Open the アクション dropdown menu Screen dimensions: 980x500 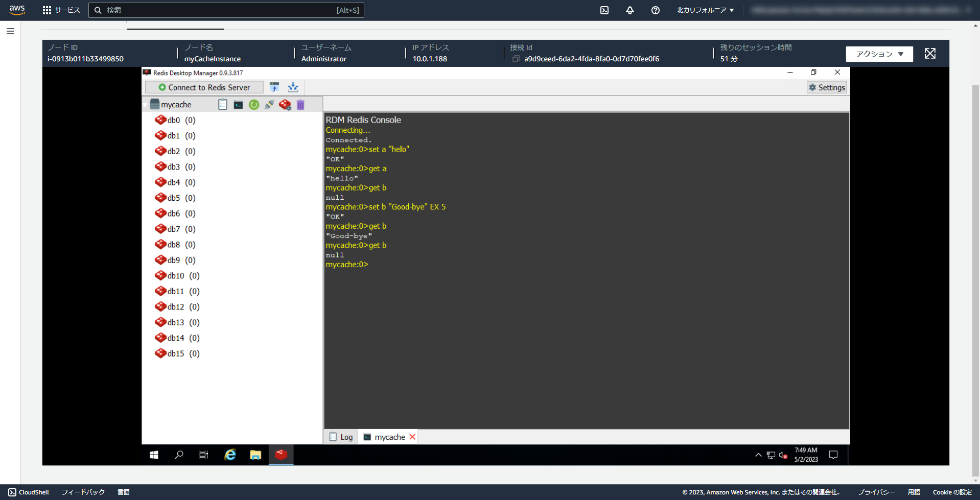click(879, 54)
